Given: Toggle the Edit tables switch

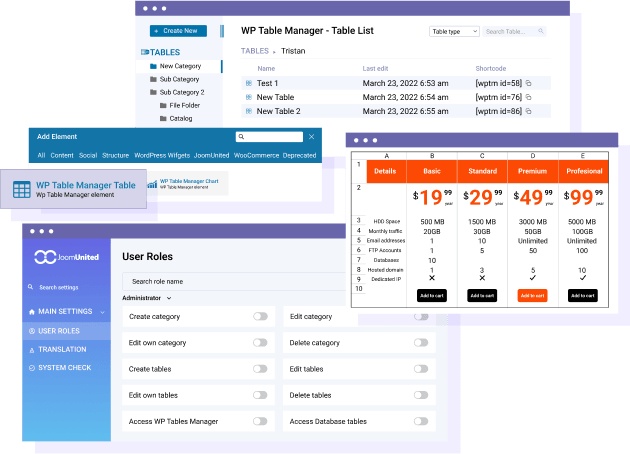Looking at the screenshot, I should tap(421, 369).
